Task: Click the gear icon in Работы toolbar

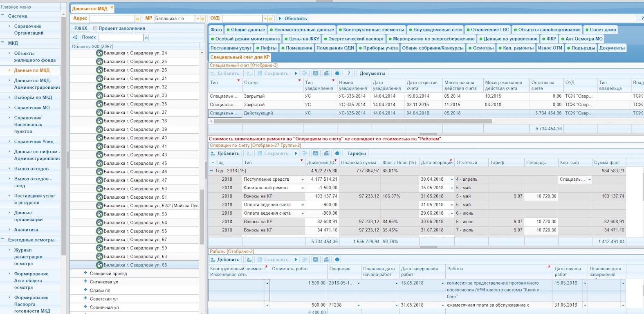Action: (x=337, y=260)
